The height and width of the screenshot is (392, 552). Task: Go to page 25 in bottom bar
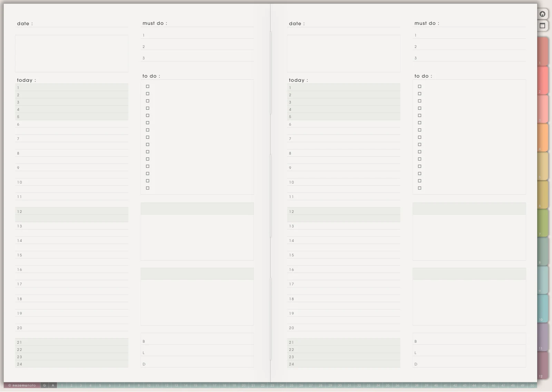[x=292, y=385]
